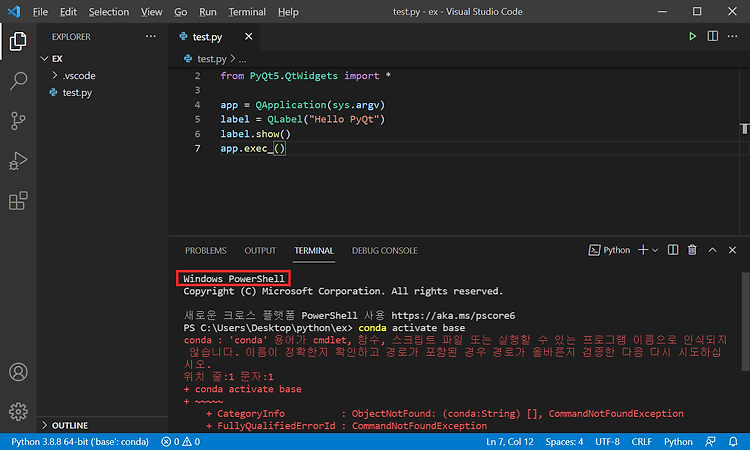Screen dimensions: 750x450
Task: Open editor More Actions menu
Action: 732,36
